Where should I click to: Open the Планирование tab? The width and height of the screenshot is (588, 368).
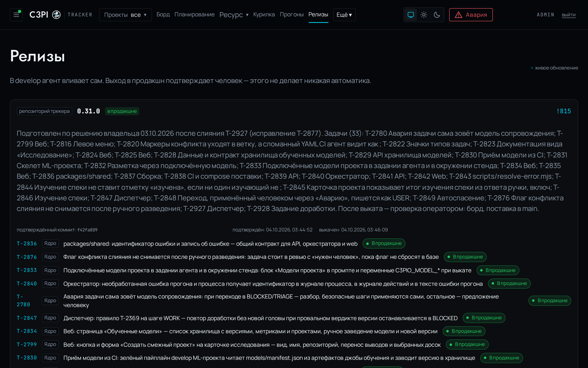tap(194, 14)
